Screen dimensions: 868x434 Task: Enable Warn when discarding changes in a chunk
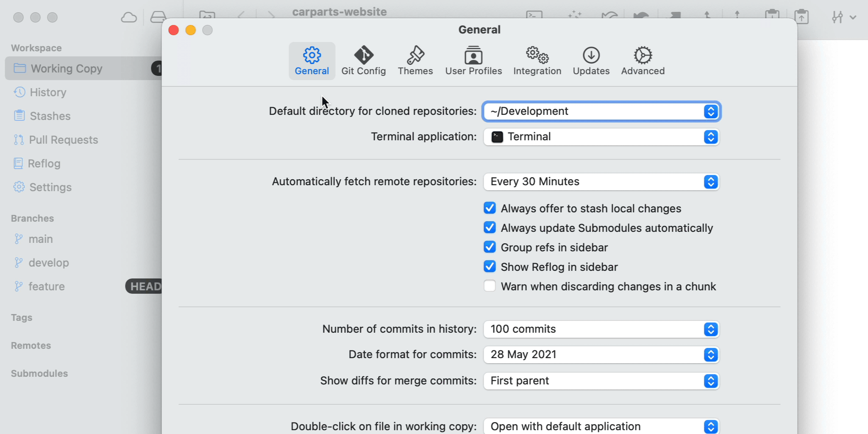point(490,286)
